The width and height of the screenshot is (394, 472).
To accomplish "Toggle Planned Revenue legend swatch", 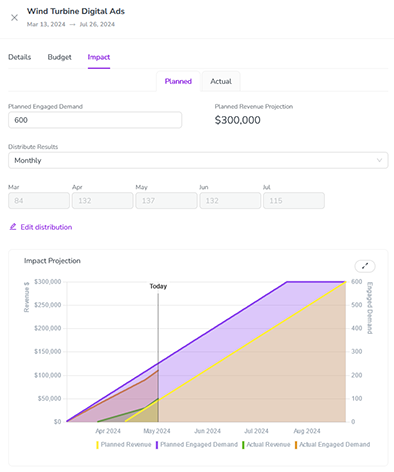I will tap(97, 445).
